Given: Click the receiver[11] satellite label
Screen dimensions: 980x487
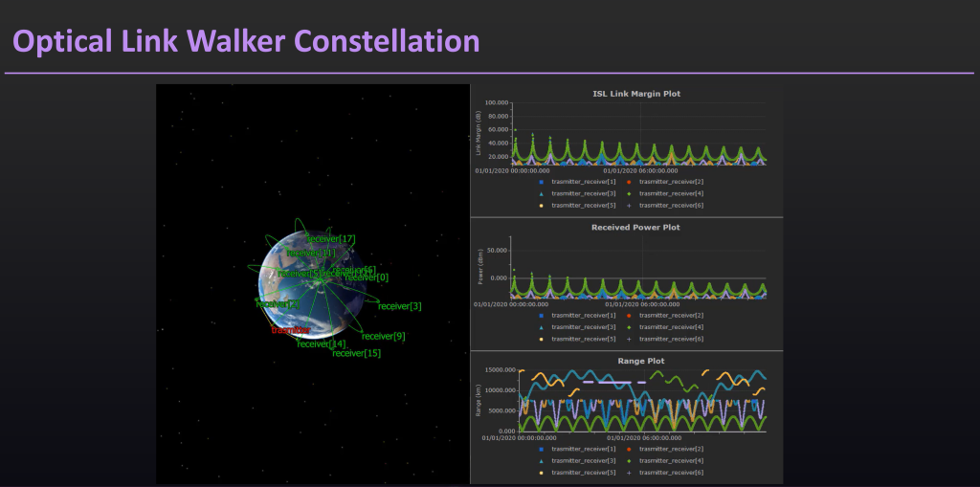Looking at the screenshot, I should 311,254.
